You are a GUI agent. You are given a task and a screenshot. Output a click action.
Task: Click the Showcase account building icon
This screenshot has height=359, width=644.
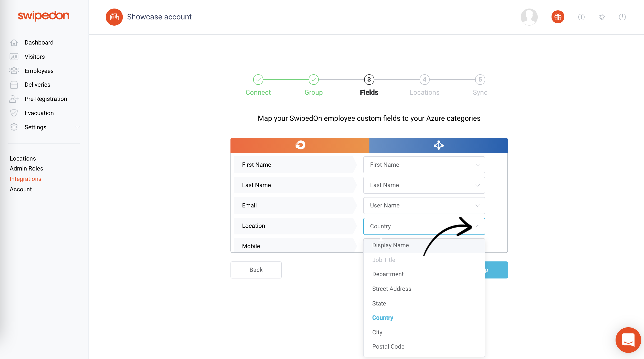[114, 17]
